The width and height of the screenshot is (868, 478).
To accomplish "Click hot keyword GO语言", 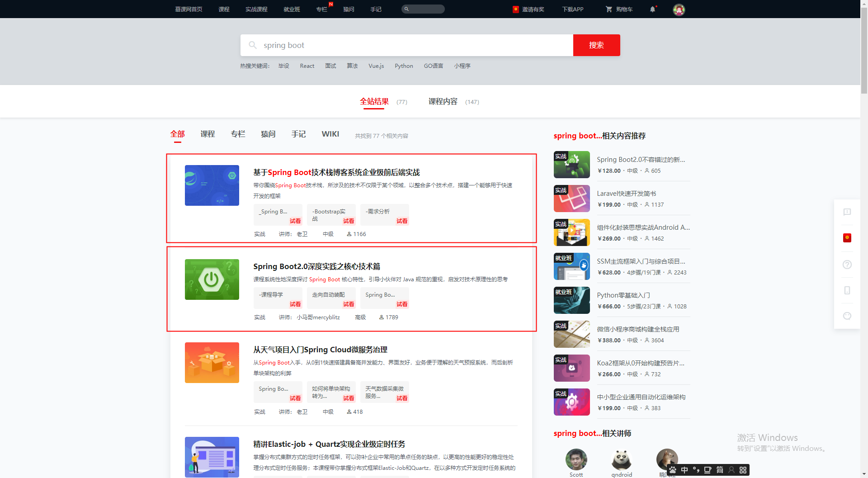I will tap(434, 66).
